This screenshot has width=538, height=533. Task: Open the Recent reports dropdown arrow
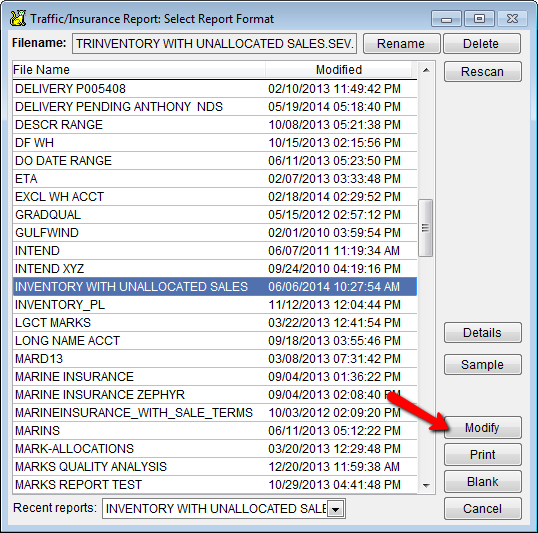coord(336,509)
